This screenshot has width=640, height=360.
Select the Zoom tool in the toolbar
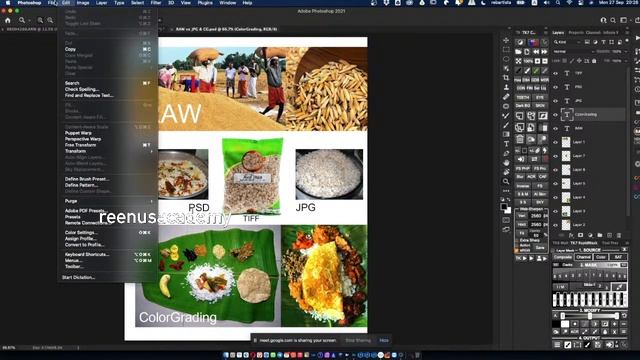pyautogui.click(x=506, y=181)
